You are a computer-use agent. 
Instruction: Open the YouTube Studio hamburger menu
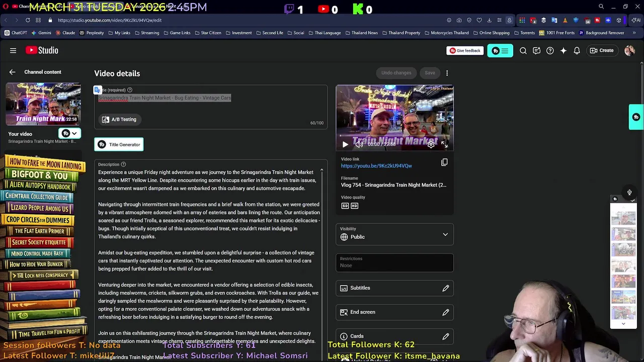point(13,50)
